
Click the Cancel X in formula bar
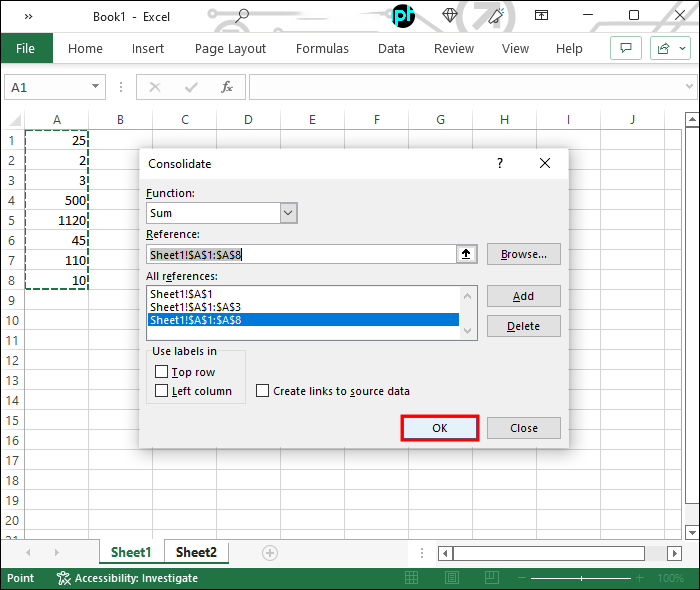[x=155, y=87]
